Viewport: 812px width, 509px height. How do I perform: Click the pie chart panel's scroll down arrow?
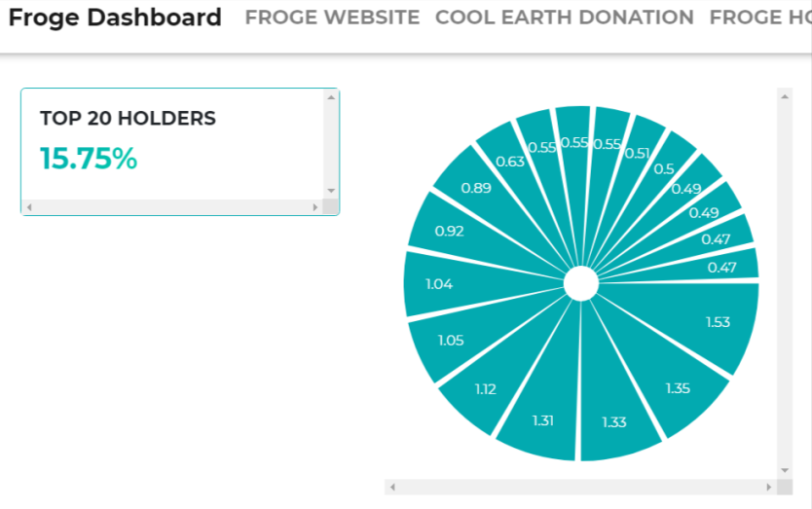[x=785, y=470]
